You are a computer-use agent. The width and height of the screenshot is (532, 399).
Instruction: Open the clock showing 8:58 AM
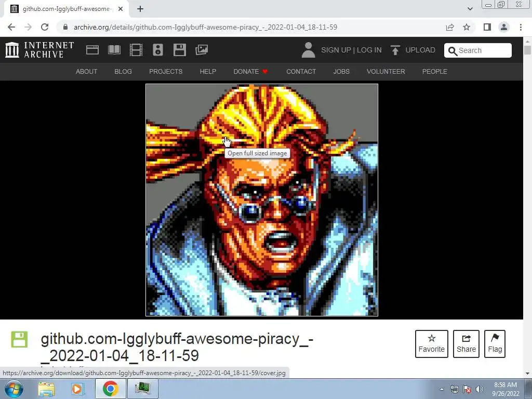click(x=506, y=389)
